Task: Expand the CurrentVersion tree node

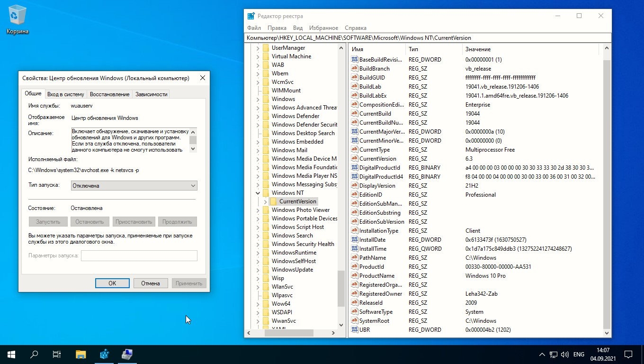Action: 265,201
